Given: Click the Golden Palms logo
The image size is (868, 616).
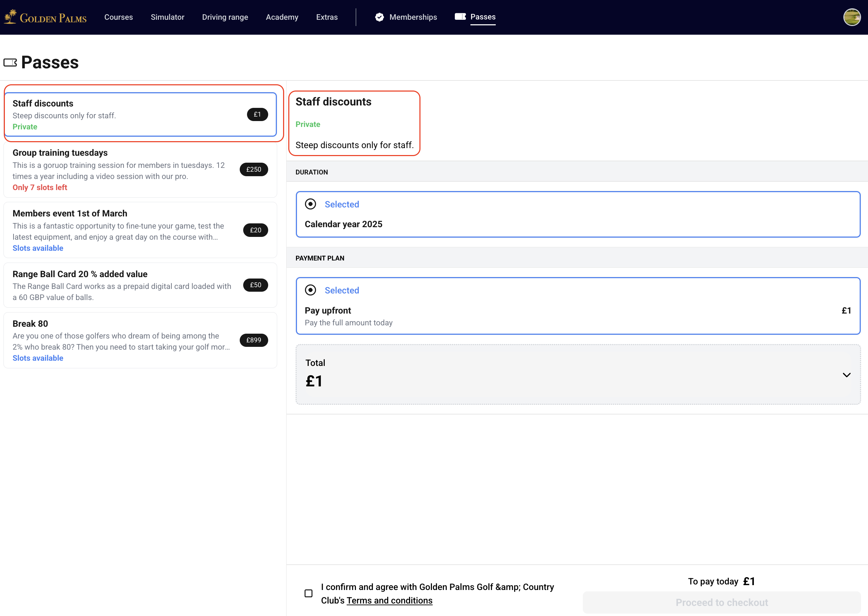Looking at the screenshot, I should click(x=45, y=17).
